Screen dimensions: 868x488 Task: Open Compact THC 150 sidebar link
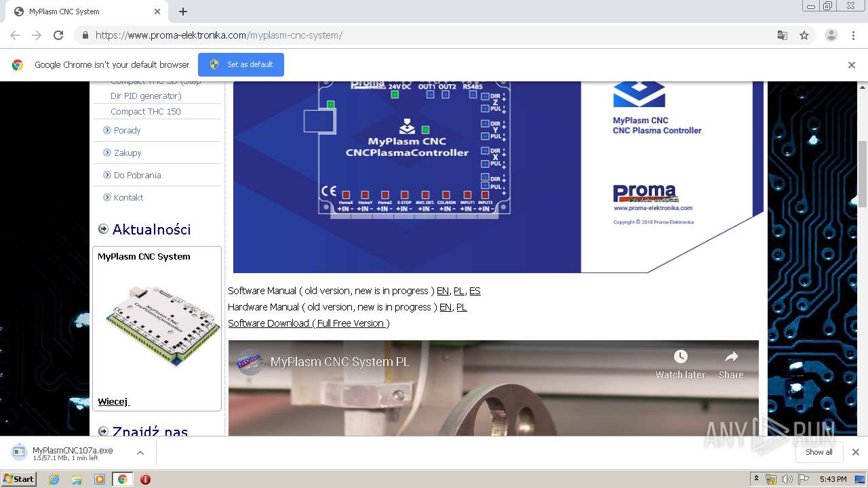pyautogui.click(x=146, y=111)
